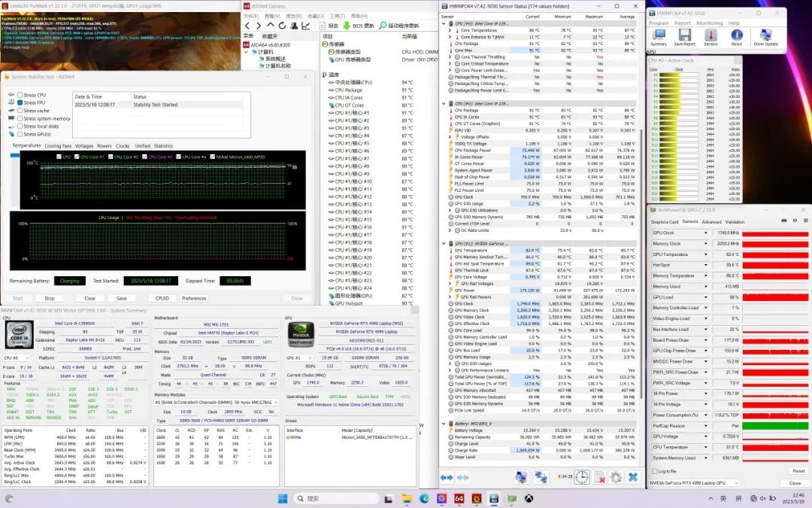
Task: Enable Stress GPU(s) checkbox
Action: (20, 134)
